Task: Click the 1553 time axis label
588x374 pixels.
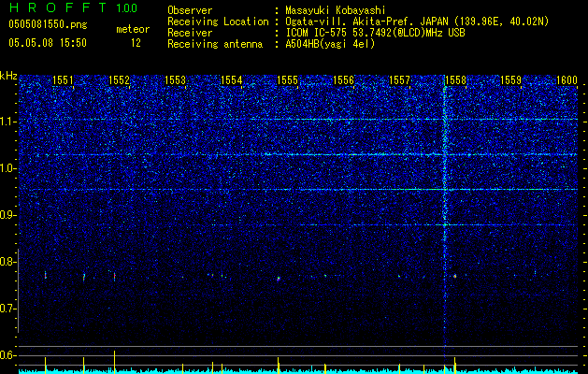Action: click(175, 79)
